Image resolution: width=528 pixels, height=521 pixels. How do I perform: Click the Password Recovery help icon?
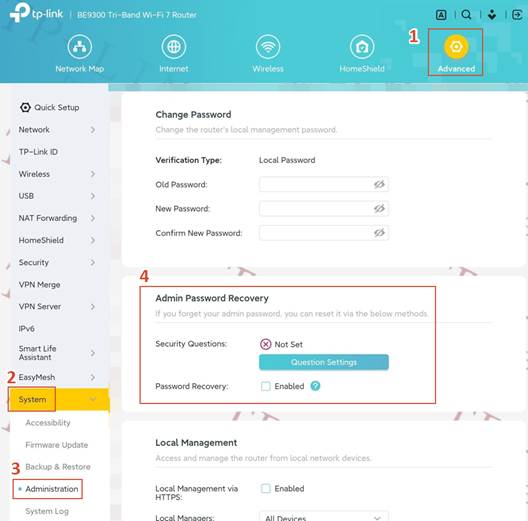click(315, 386)
